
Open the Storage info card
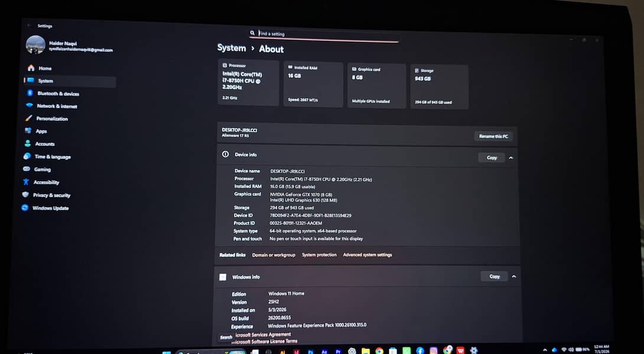tap(439, 87)
